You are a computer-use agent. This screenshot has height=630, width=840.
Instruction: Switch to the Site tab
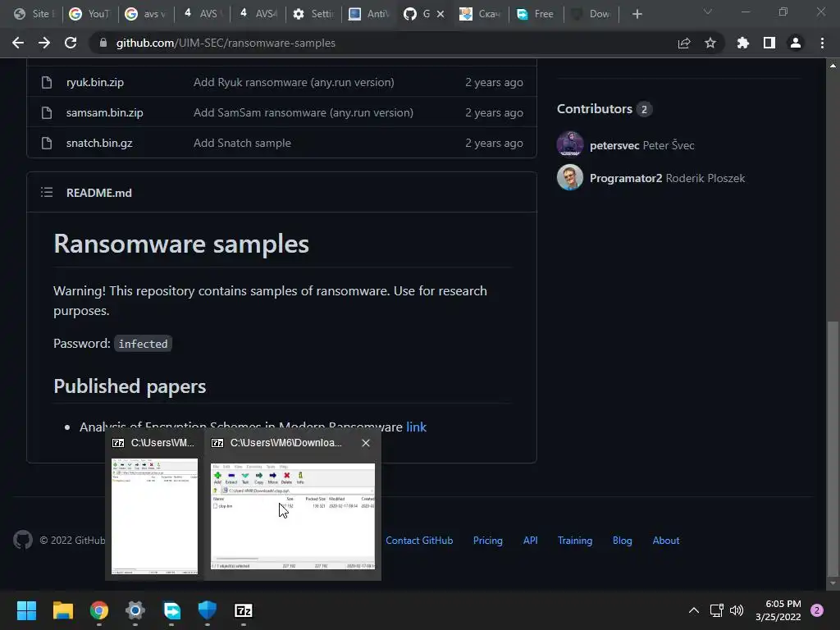(33, 14)
